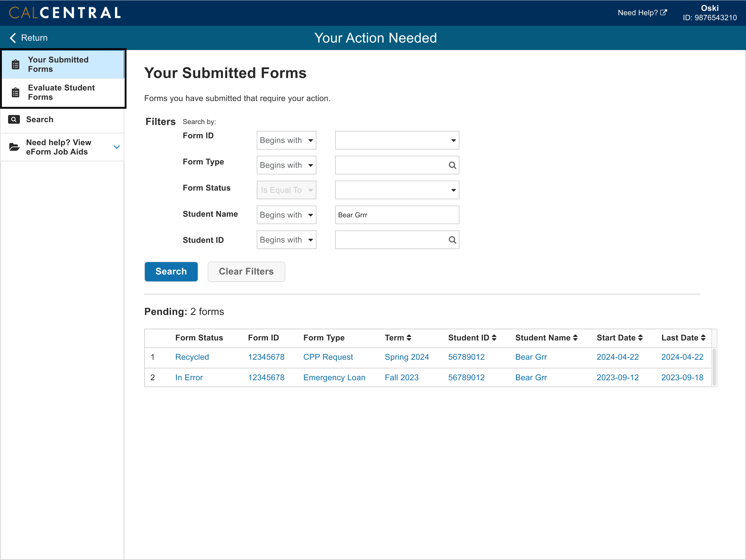746x560 pixels.
Task: Click the Student Name text field
Action: [397, 215]
